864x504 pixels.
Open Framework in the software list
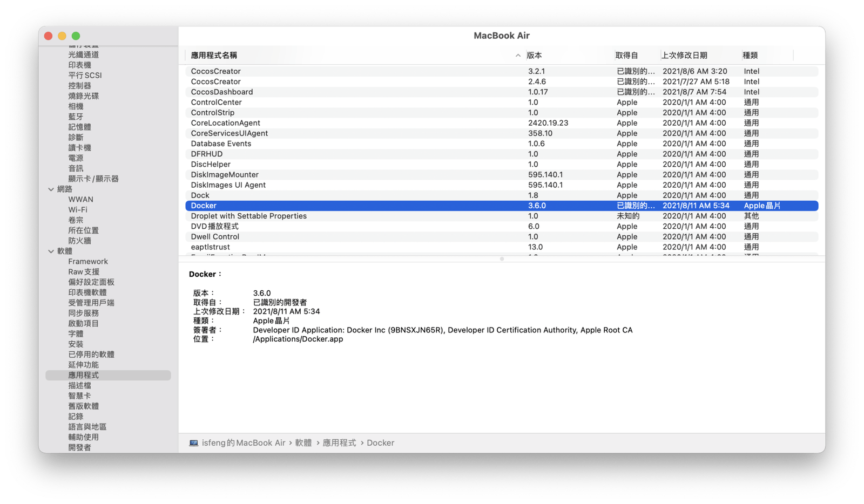pos(88,262)
